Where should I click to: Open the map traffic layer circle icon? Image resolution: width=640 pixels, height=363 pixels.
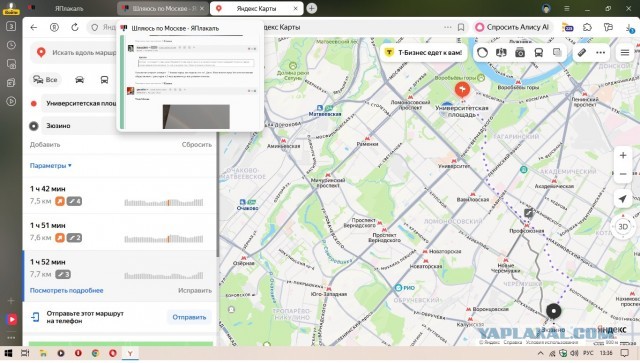[x=482, y=53]
